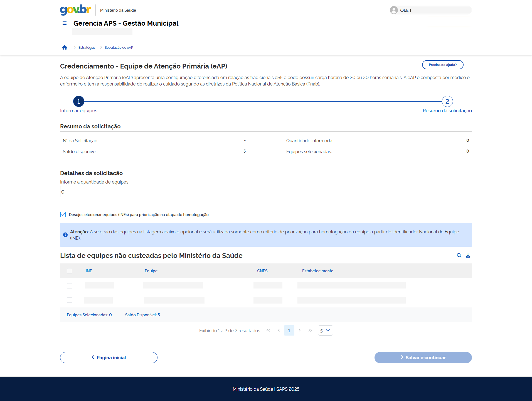
Task: Click the search icon above team list
Action: click(x=459, y=255)
